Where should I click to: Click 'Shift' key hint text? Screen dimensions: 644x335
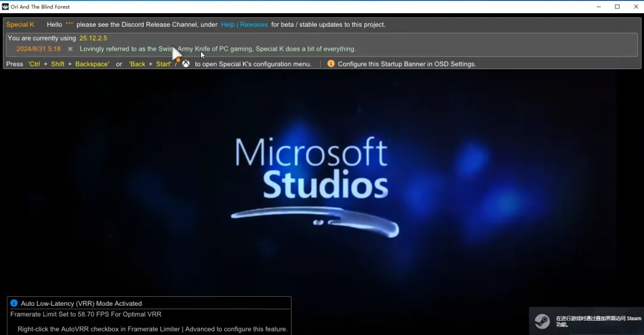click(x=57, y=64)
